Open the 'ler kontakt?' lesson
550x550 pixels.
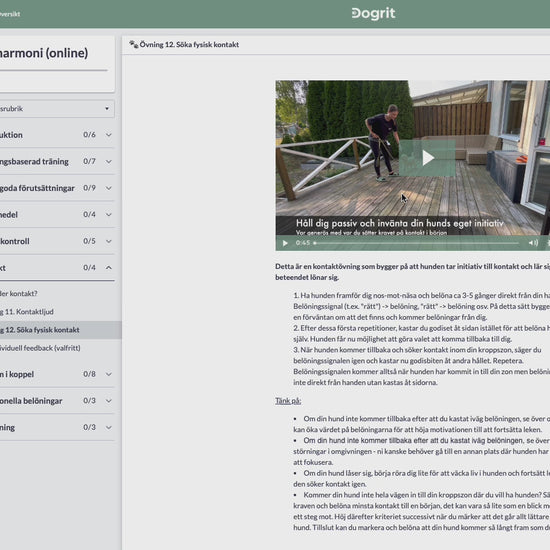pyautogui.click(x=19, y=294)
